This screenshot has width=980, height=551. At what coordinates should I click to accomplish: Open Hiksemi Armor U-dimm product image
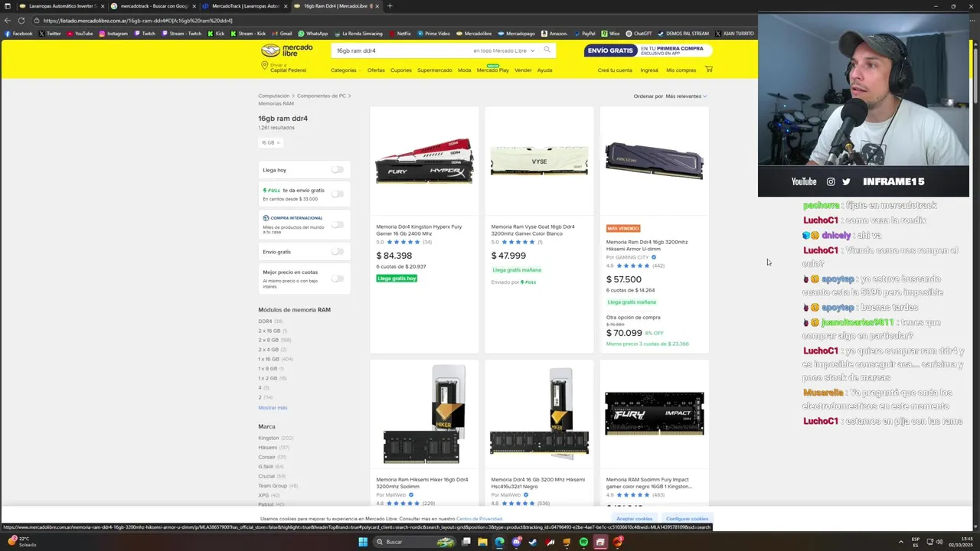pos(654,161)
